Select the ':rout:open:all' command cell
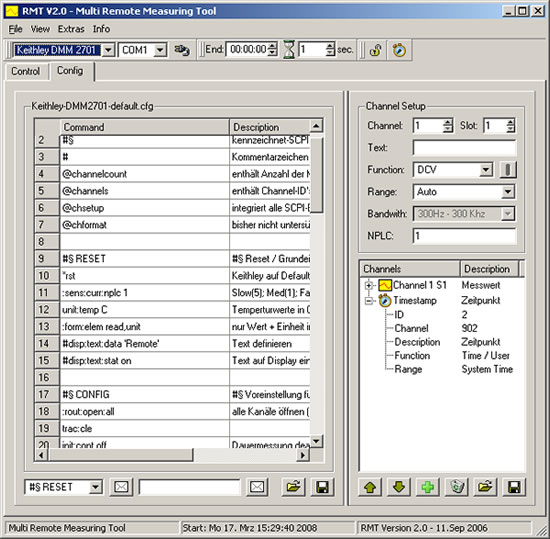 (x=144, y=411)
